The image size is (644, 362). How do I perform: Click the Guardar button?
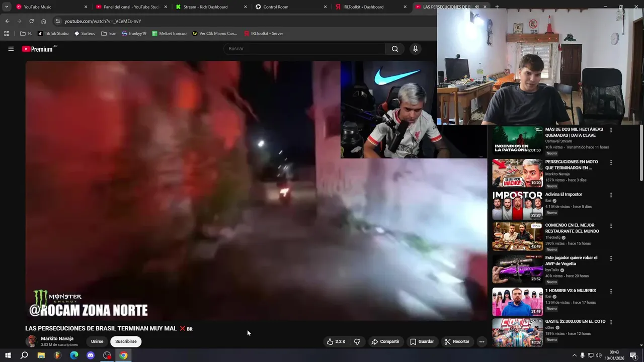[x=422, y=341]
